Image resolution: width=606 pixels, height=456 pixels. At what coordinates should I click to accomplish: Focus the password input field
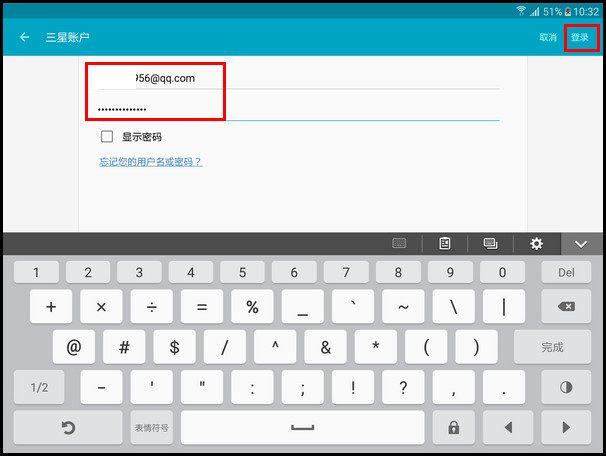pyautogui.click(x=298, y=109)
